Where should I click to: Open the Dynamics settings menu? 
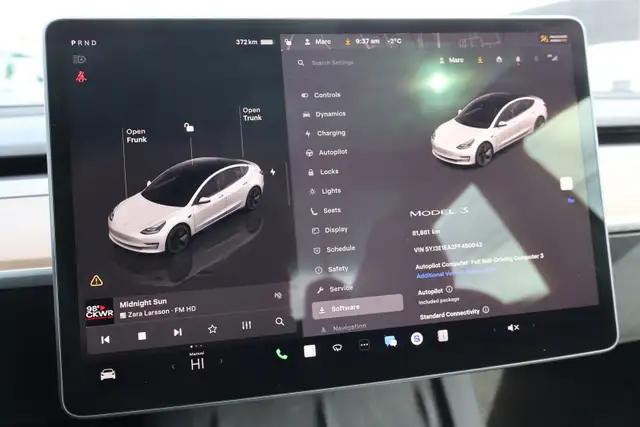click(x=324, y=114)
